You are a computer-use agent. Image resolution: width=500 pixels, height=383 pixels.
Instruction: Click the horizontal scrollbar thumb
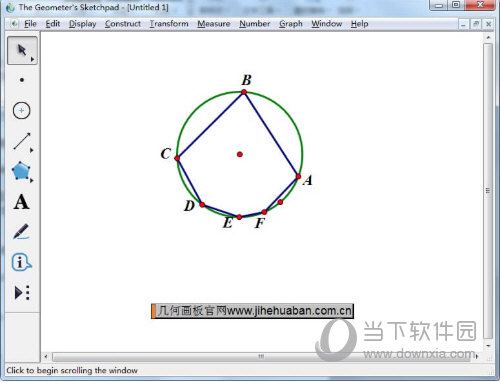tap(261, 357)
